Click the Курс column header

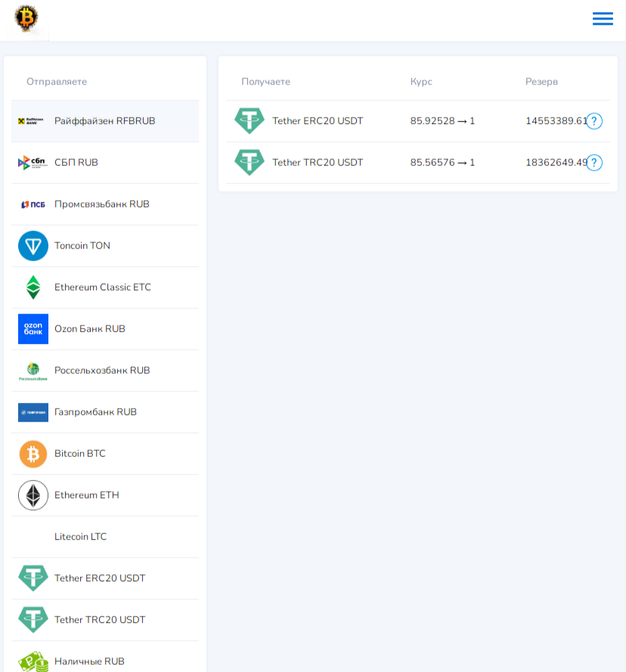pos(421,82)
